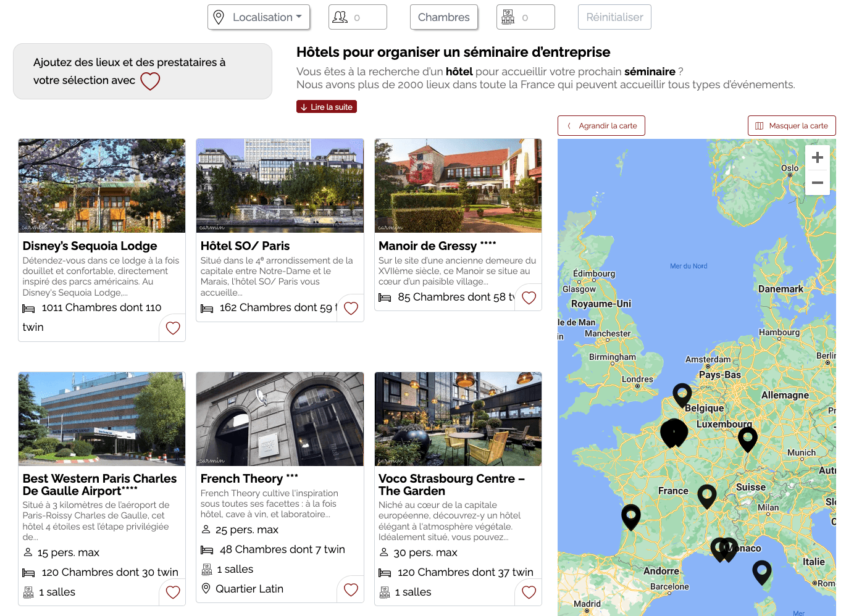Open French Theory hotel photo

point(280,419)
